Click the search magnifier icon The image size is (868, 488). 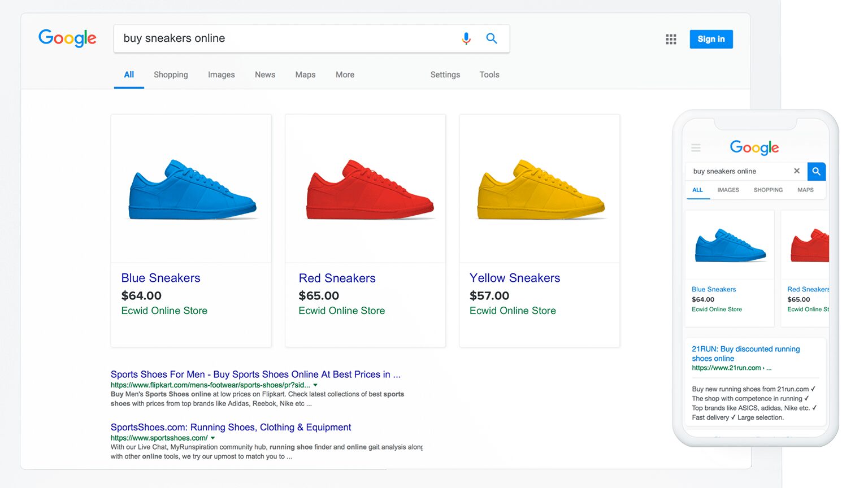(491, 38)
